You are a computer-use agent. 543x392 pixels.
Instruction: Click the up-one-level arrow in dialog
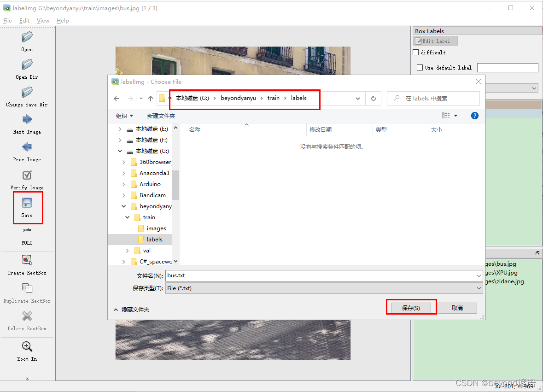pyautogui.click(x=151, y=99)
